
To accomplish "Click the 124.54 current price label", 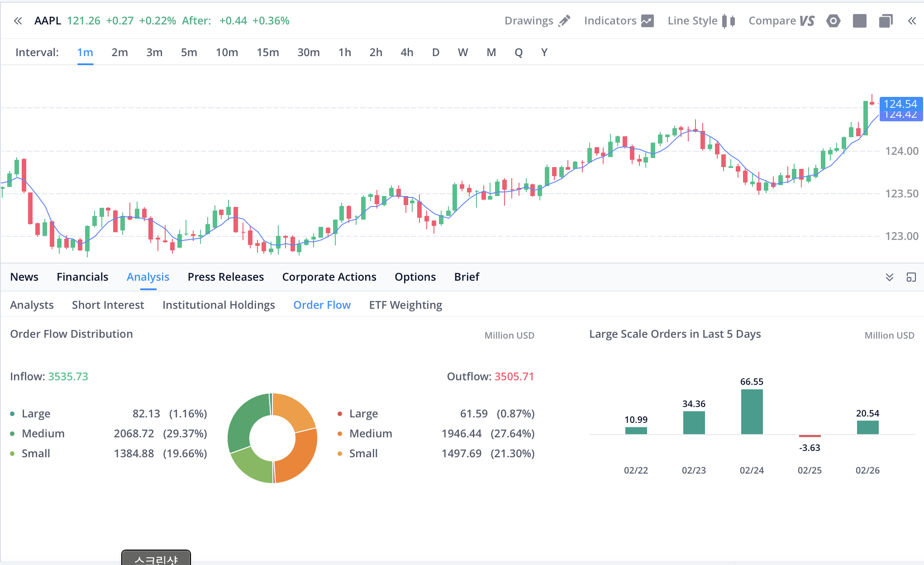I will coord(900,104).
